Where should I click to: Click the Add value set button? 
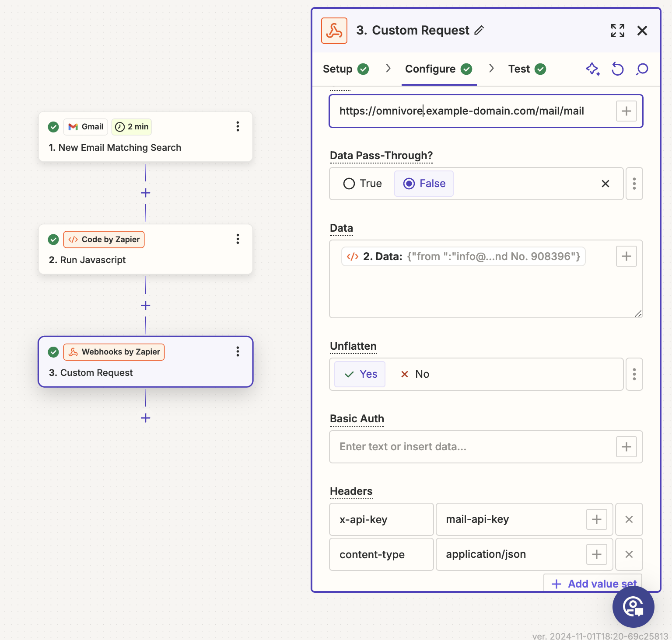(593, 584)
